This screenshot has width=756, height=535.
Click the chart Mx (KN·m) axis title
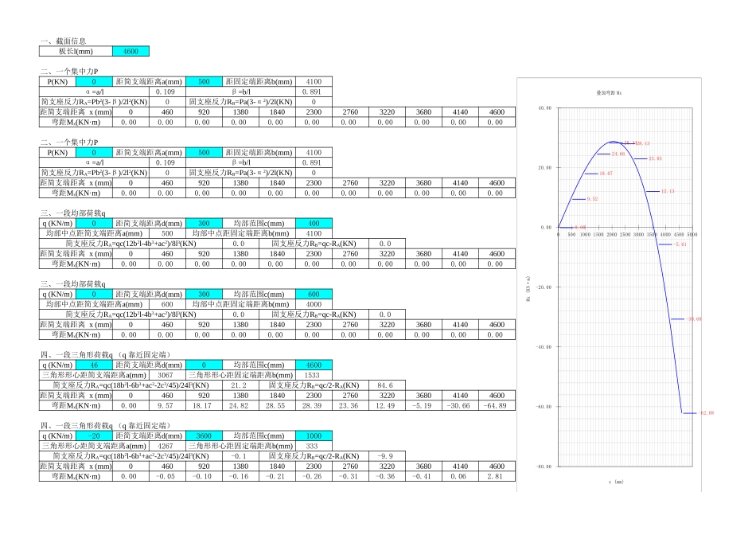tap(528, 289)
